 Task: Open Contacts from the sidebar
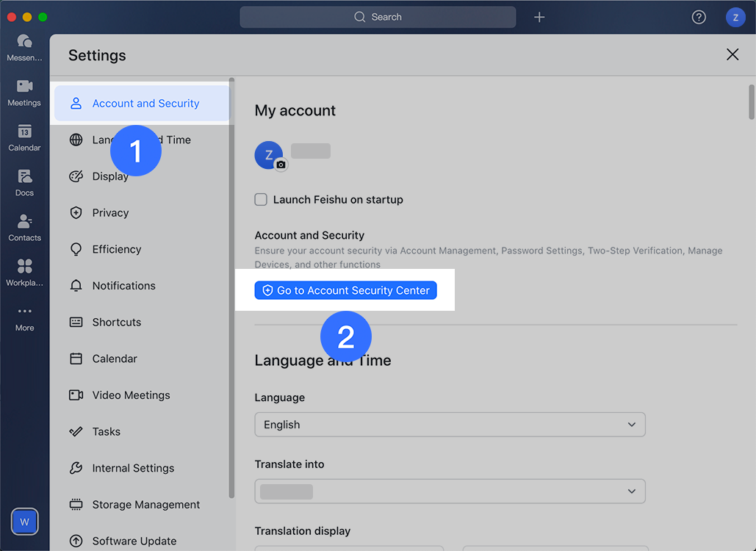24,227
